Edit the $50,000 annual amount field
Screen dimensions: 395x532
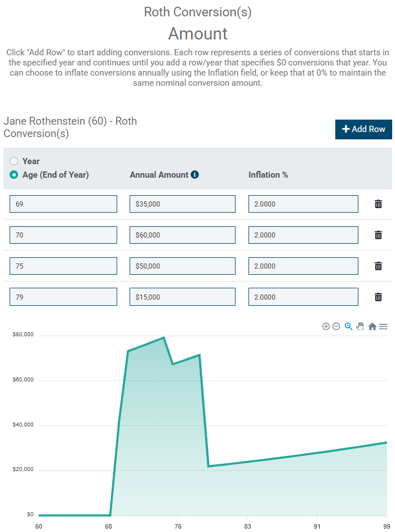pos(182,266)
